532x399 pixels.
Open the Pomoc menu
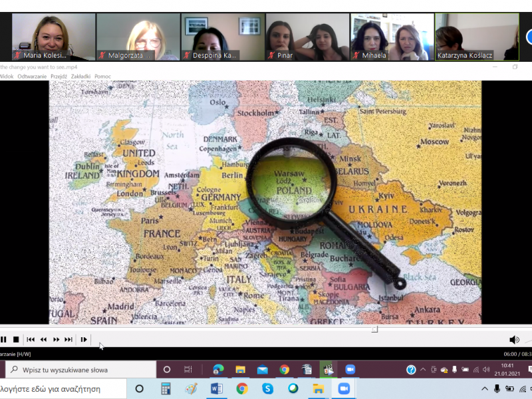click(x=102, y=76)
